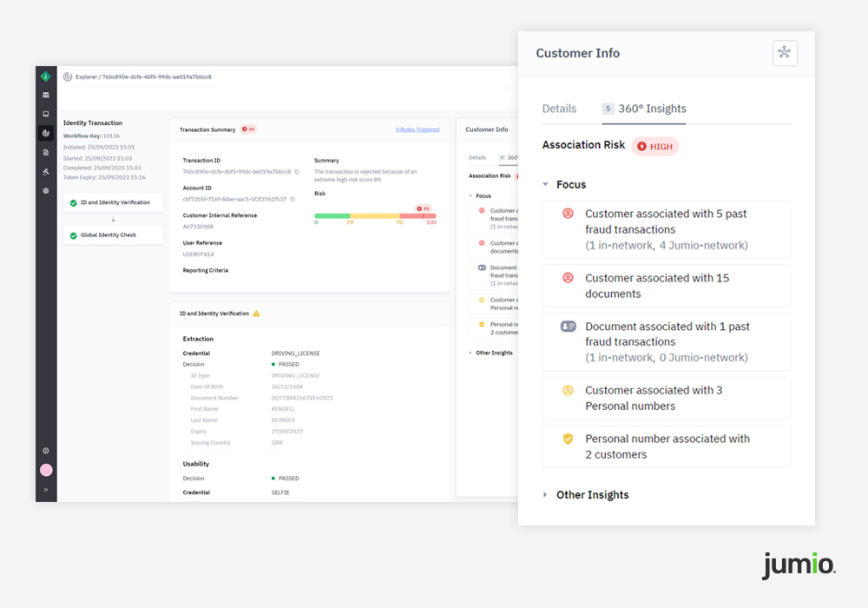Image resolution: width=868 pixels, height=608 pixels.
Task: Select the Explorer radar sidebar icon
Action: (46, 133)
